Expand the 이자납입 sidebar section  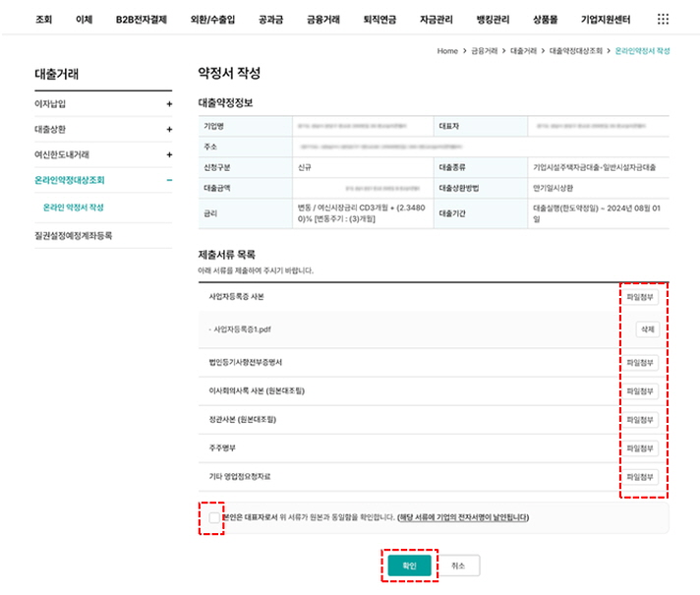click(168, 103)
